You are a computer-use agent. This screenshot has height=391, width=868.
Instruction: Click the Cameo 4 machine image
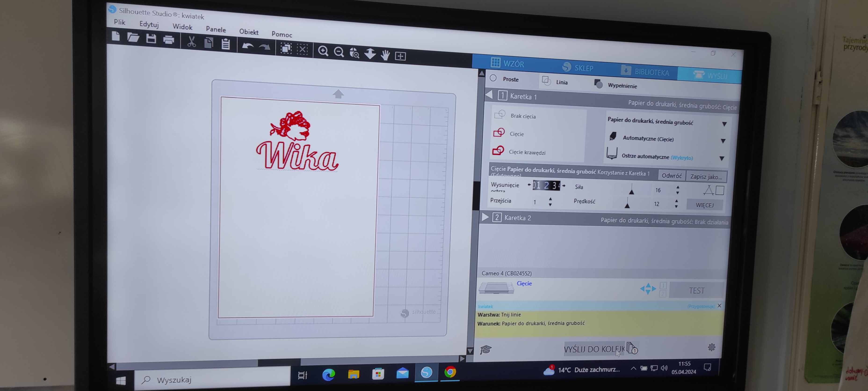pos(496,288)
